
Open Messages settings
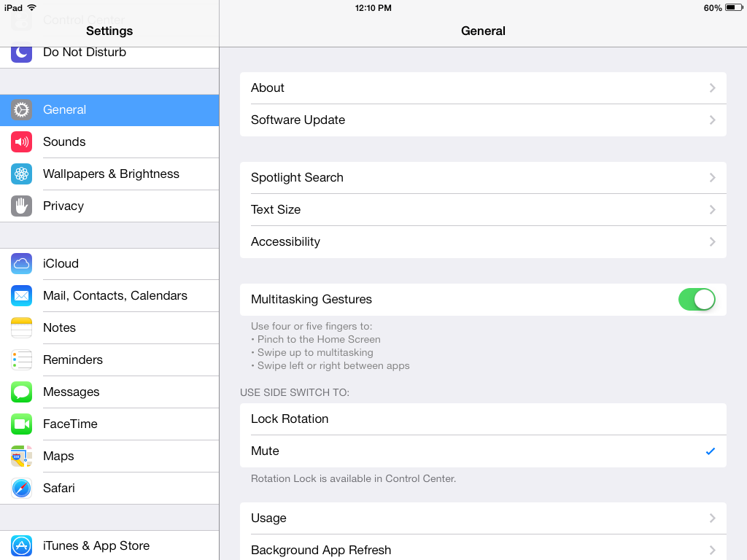[x=109, y=392]
